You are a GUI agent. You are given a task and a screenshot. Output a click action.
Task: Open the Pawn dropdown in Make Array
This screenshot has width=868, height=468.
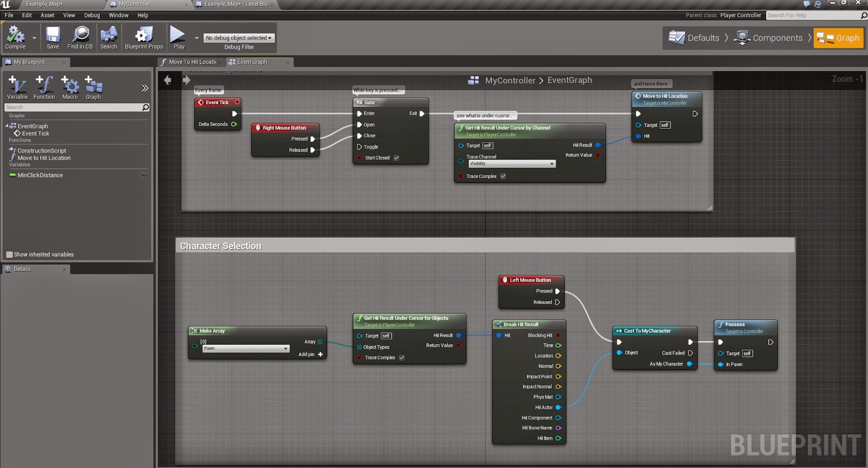tap(246, 349)
